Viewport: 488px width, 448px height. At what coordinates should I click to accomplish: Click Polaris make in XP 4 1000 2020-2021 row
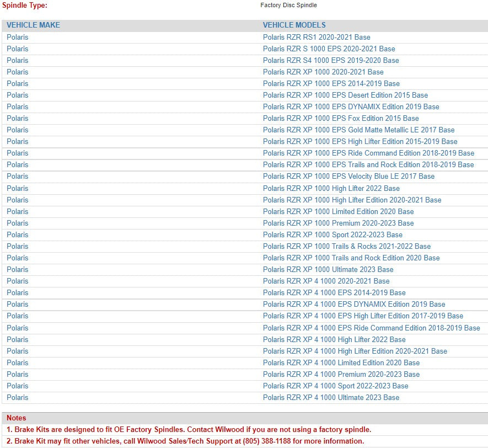tap(18, 281)
